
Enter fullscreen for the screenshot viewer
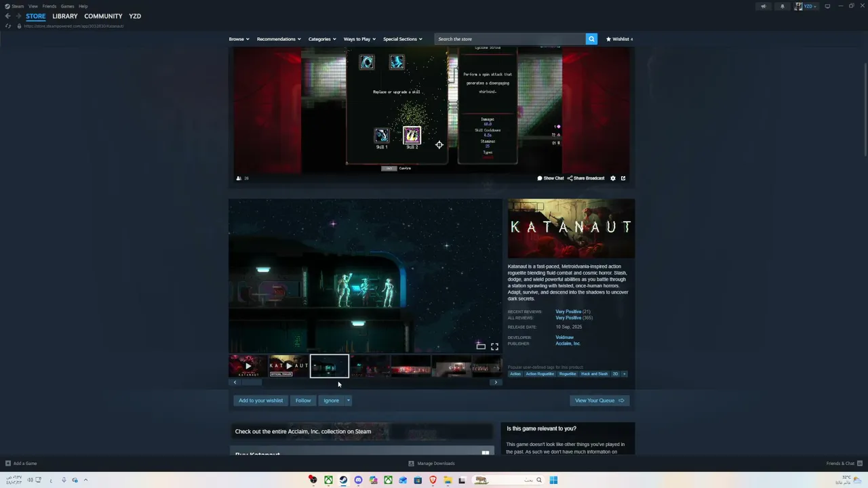click(494, 346)
